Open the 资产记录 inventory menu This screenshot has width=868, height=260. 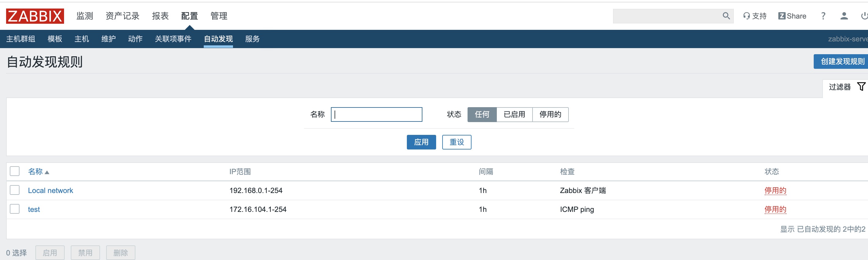[x=123, y=16]
